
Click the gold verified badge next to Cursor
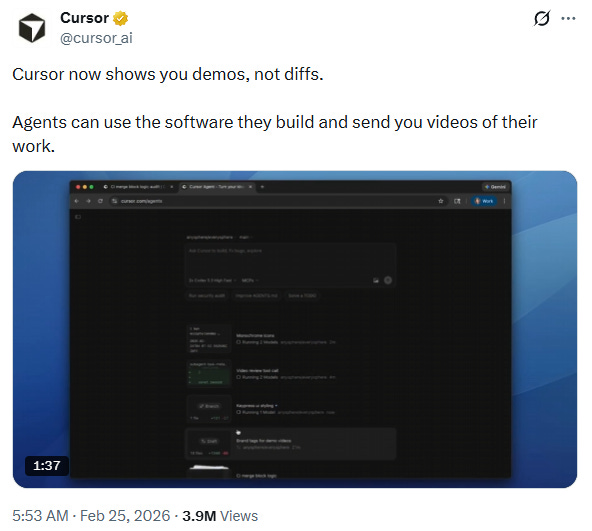point(120,18)
